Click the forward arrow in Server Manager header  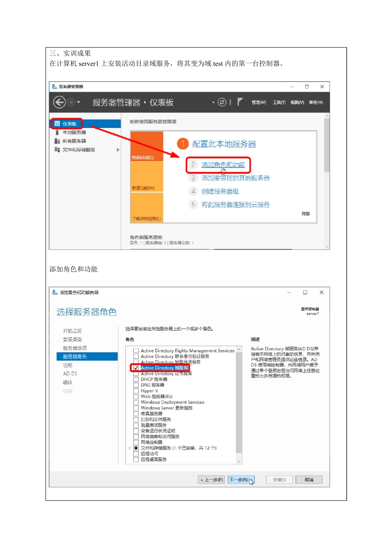(x=71, y=102)
